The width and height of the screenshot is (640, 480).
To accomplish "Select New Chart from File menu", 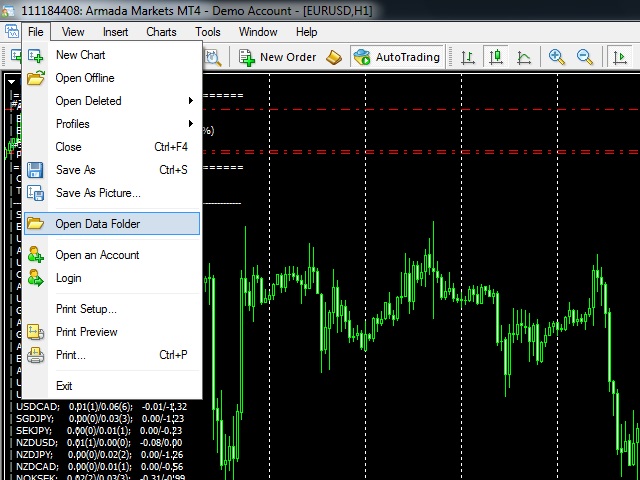I will 112,55.
